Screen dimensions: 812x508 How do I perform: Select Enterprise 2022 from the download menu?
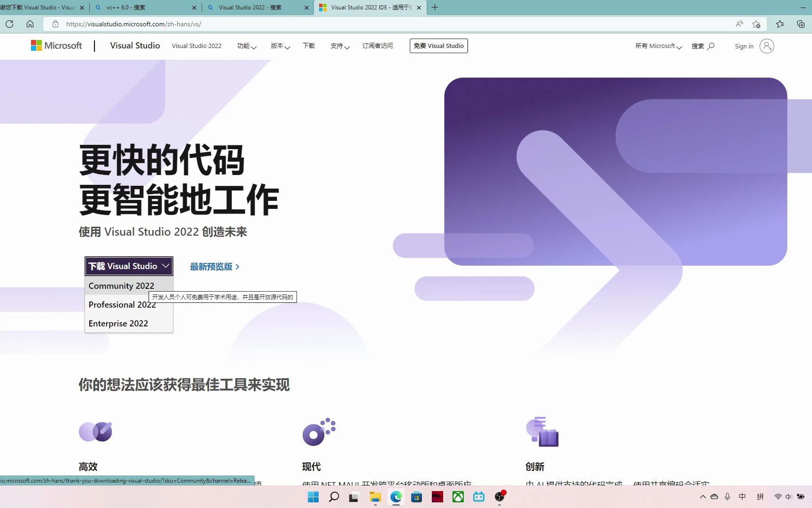(129, 324)
